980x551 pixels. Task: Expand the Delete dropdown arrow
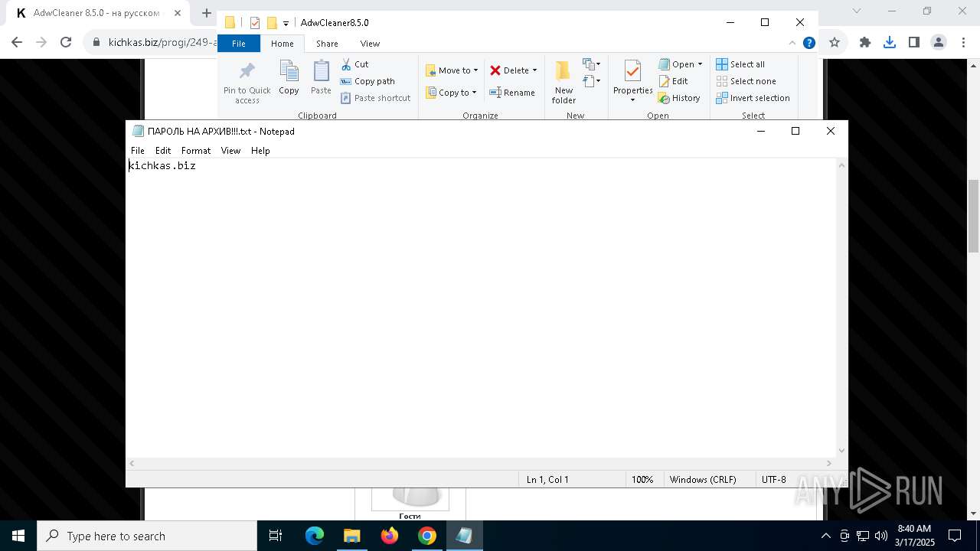pos(534,70)
